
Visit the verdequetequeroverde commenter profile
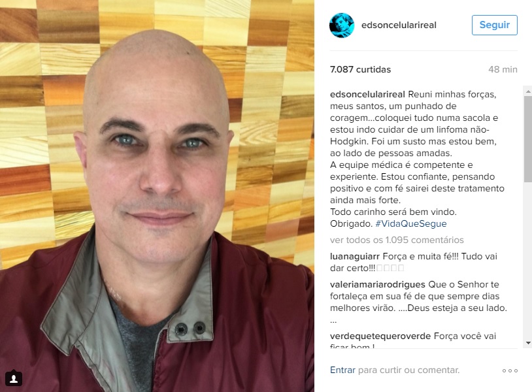tap(380, 336)
